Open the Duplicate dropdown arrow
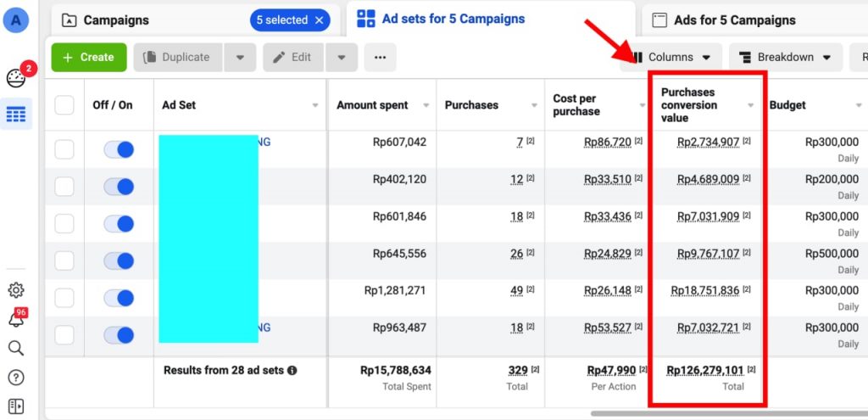The height and width of the screenshot is (420, 868). coord(240,57)
